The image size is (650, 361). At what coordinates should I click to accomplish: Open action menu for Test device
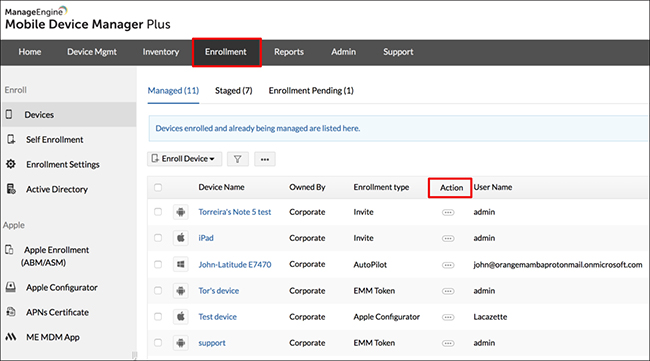(448, 317)
